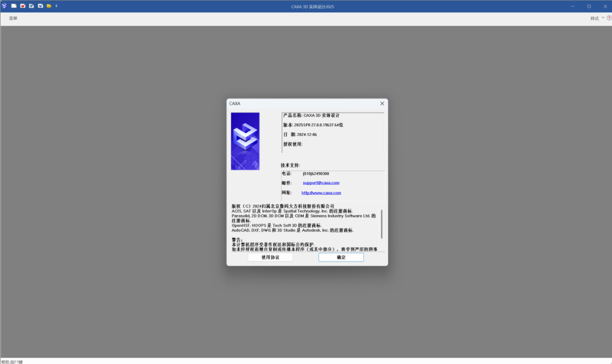Open the 菜单 menu
Screen dimensions: 612x364
tap(13, 18)
